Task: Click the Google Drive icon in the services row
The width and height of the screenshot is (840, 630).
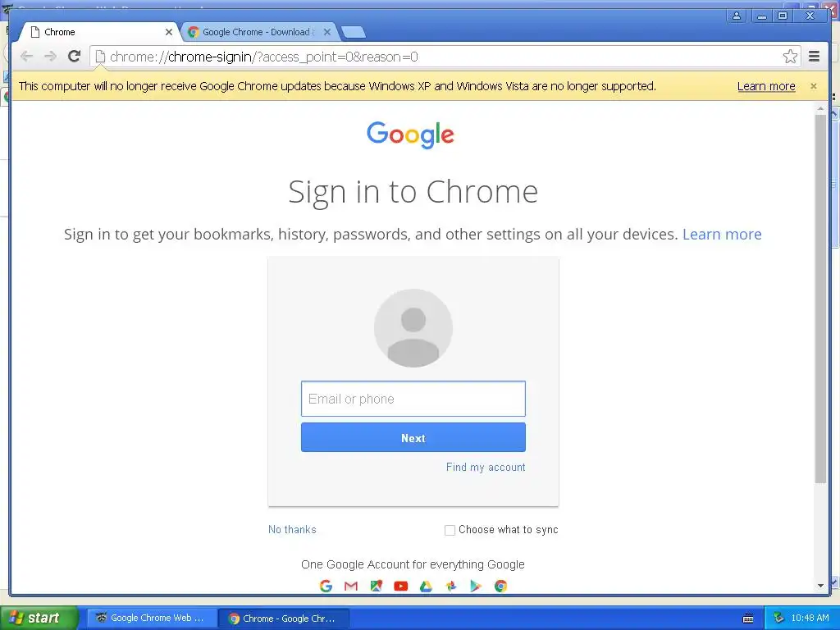Action: 426,586
